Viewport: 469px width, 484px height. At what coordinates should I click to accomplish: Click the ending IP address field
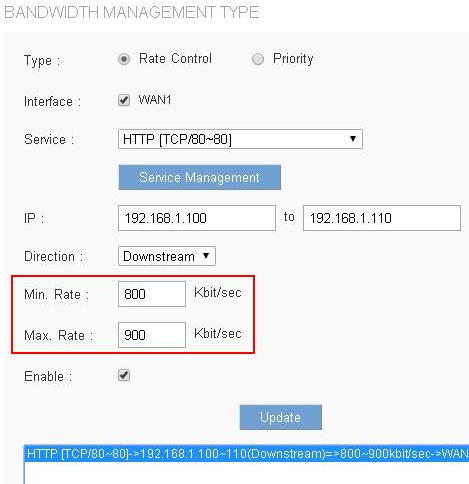click(x=382, y=218)
